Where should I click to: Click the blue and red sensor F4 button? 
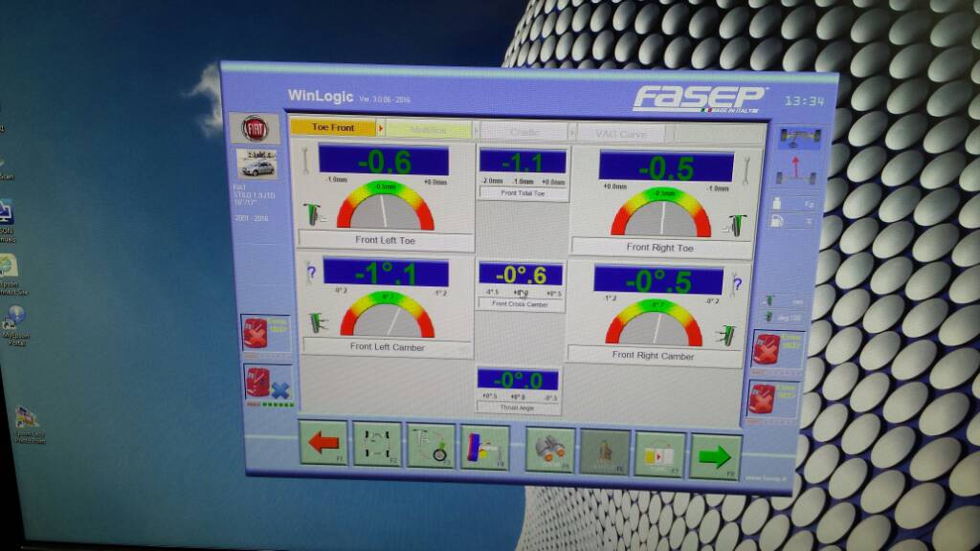pos(485,448)
